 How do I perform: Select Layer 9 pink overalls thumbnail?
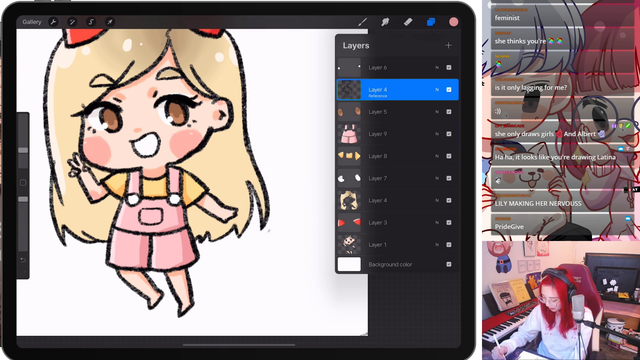(349, 134)
